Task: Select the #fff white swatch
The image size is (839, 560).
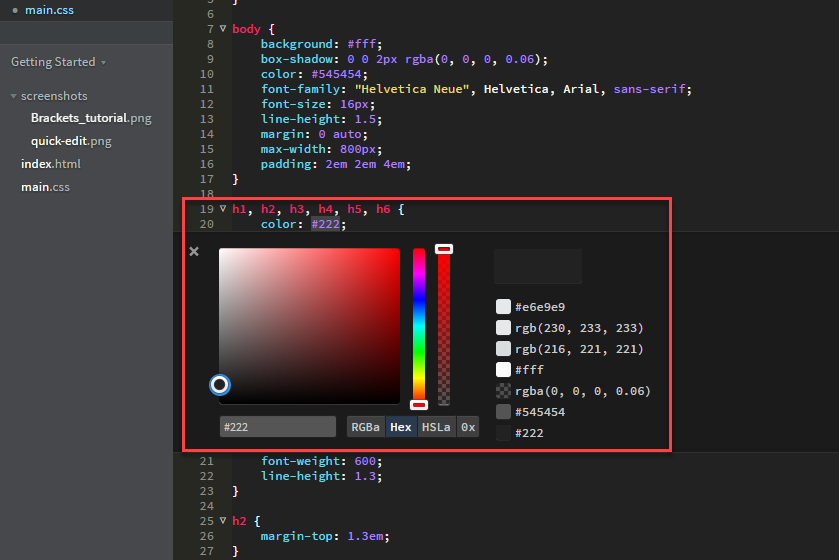Action: [503, 370]
